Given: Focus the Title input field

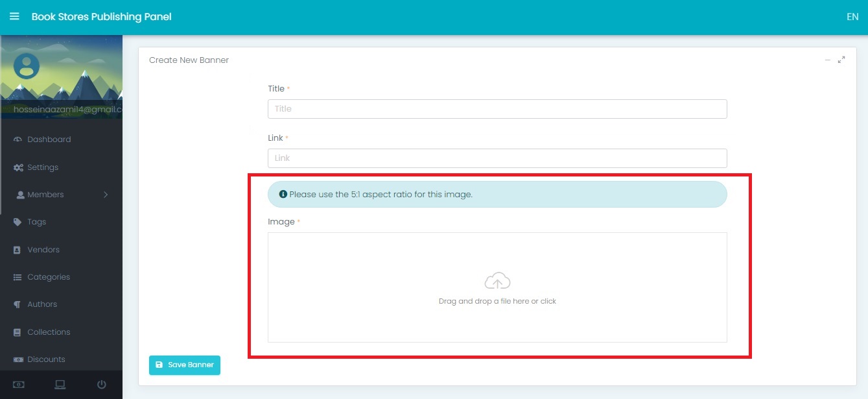Looking at the screenshot, I should [x=497, y=109].
